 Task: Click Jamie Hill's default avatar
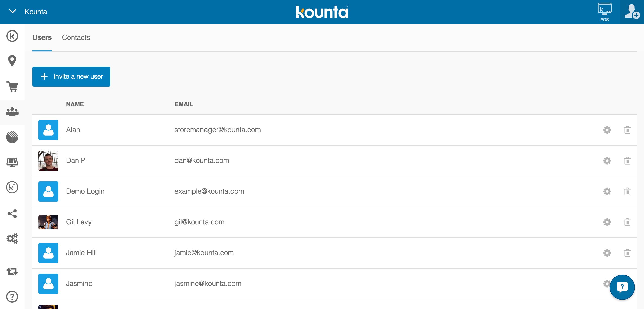point(48,253)
